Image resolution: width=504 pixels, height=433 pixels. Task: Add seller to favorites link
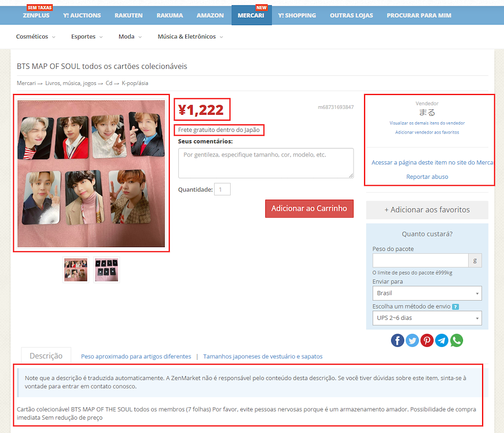[x=427, y=132]
